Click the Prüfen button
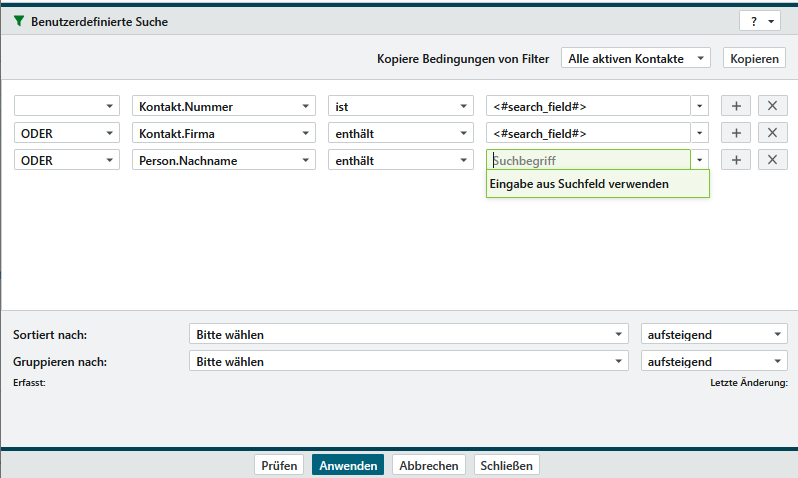Viewport: 798px width, 478px height. [x=280, y=466]
